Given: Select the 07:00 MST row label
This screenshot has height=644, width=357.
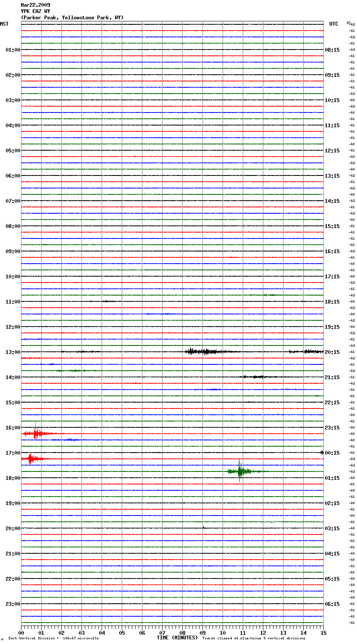Looking at the screenshot, I should [13, 201].
